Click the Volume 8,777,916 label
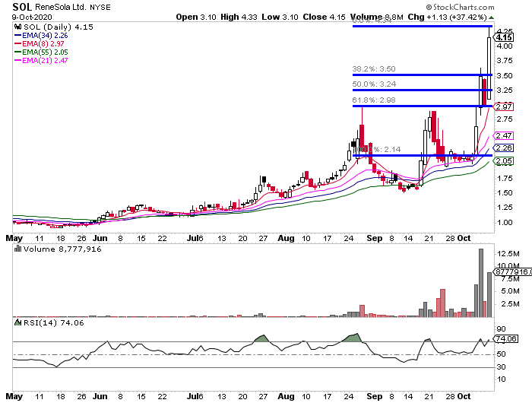This screenshot has width=532, height=403. (62, 249)
